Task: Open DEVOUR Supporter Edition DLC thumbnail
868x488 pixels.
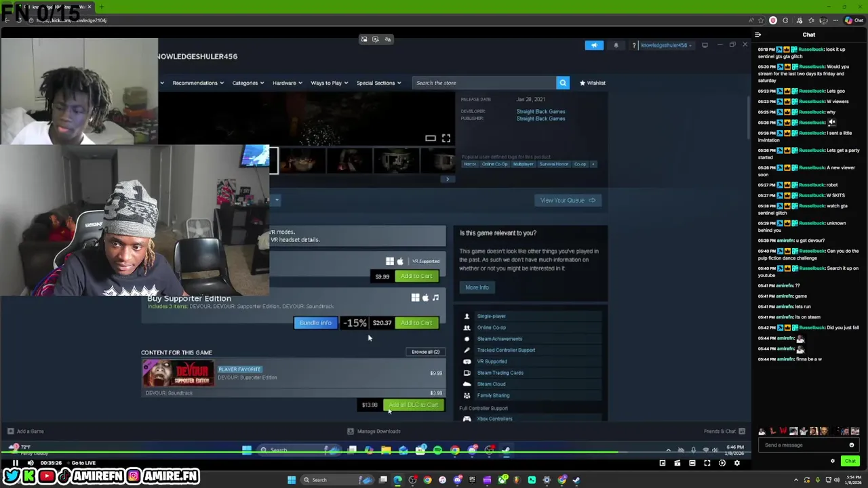Action: click(x=178, y=373)
